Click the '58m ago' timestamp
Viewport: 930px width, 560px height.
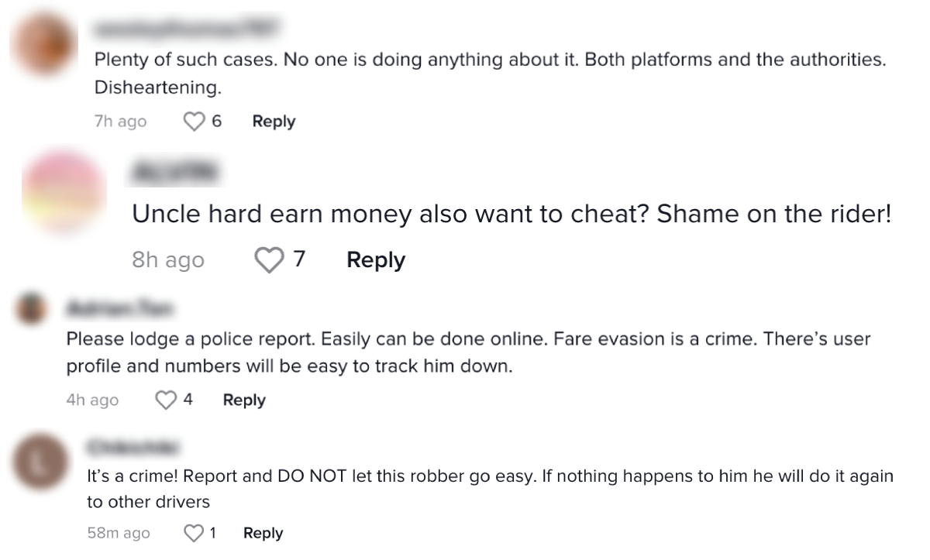tap(119, 533)
